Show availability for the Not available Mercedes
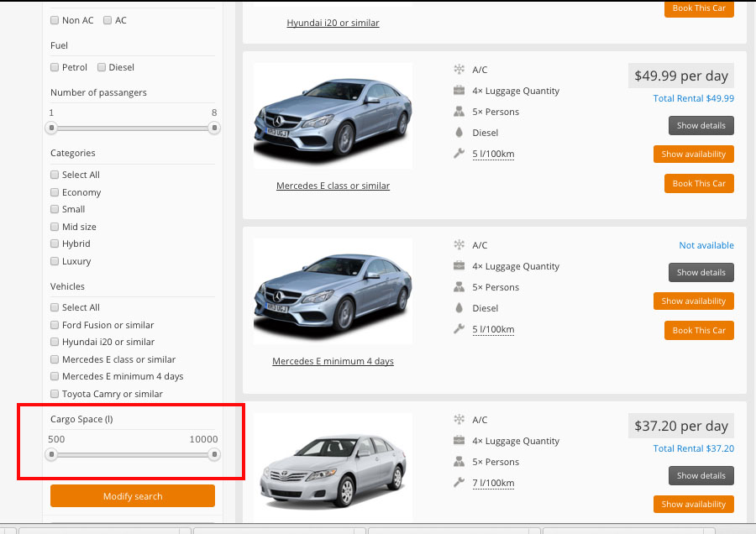Screen dimensions: 756x534 [693, 301]
